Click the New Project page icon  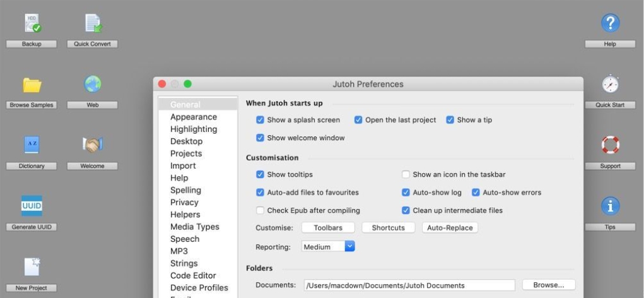tap(32, 267)
